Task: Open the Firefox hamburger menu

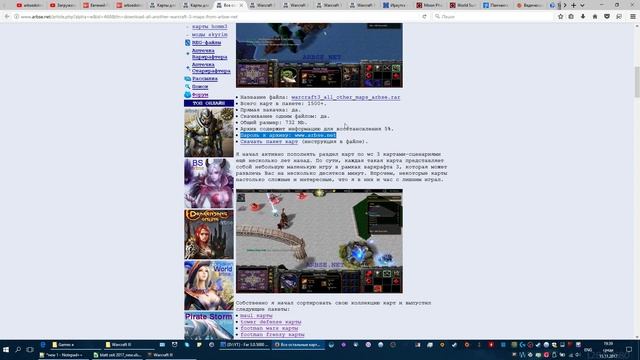Action: tap(633, 17)
